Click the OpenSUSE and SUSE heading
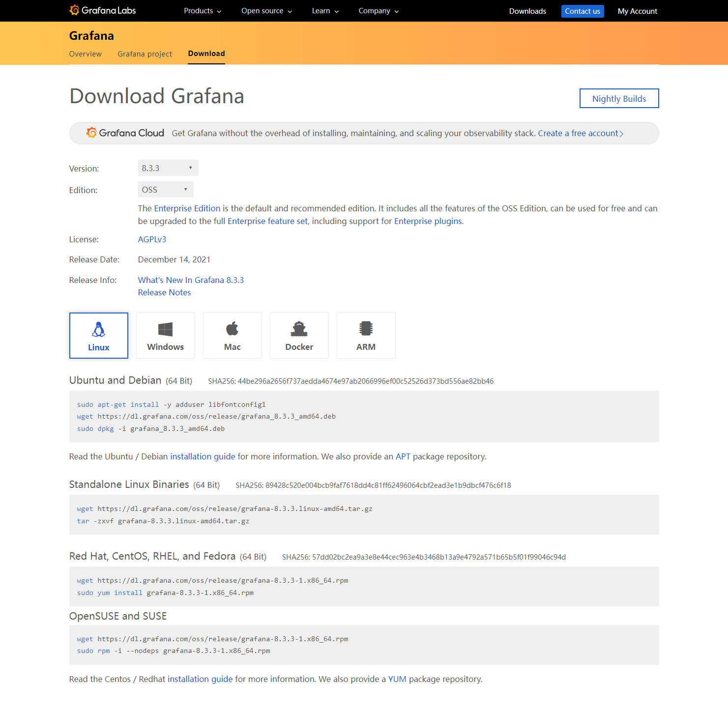Image resolution: width=728 pixels, height=709 pixels. coord(118,616)
